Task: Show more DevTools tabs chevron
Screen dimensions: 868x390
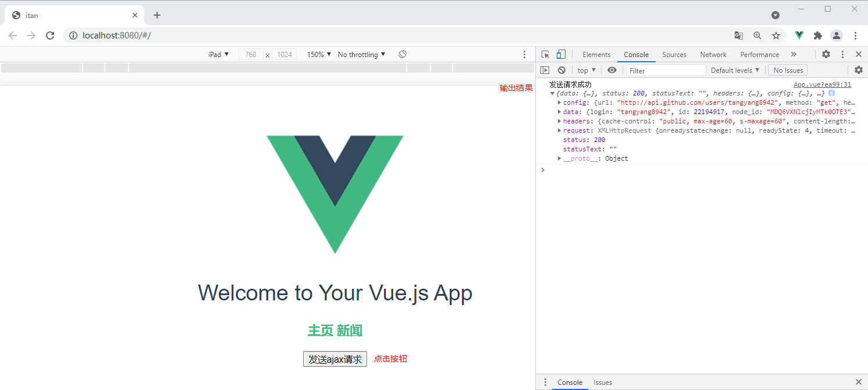Action: [794, 54]
